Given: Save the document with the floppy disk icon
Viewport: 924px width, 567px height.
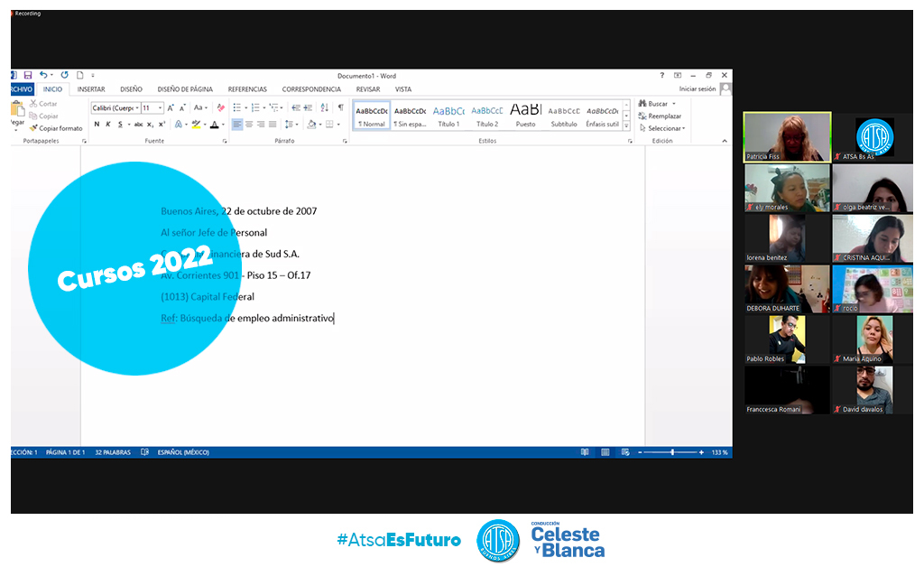Looking at the screenshot, I should click(28, 75).
